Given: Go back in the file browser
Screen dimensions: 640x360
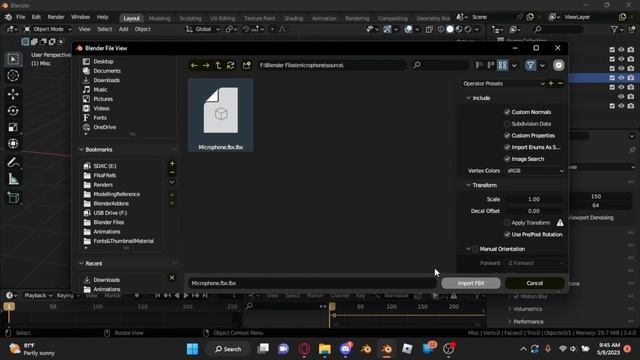Looking at the screenshot, I should (x=194, y=65).
